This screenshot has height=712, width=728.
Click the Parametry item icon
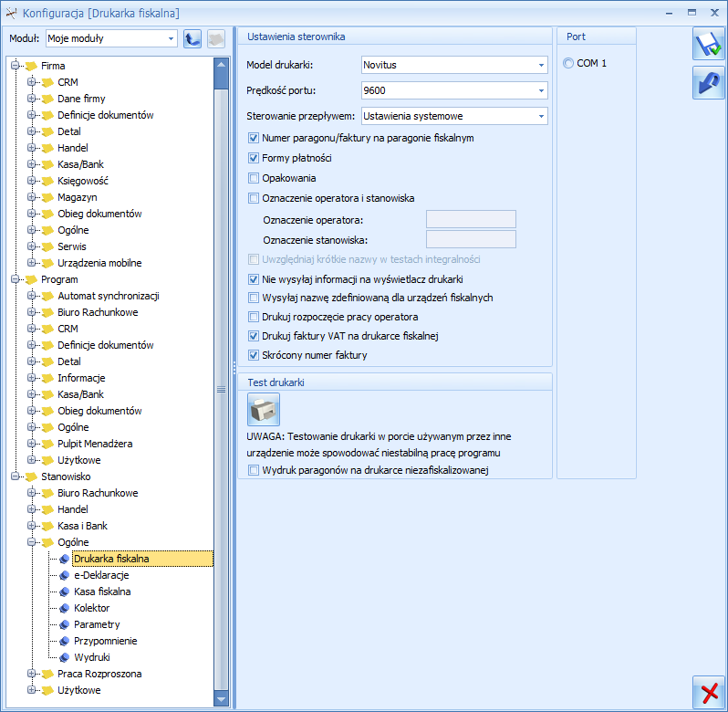(x=65, y=624)
